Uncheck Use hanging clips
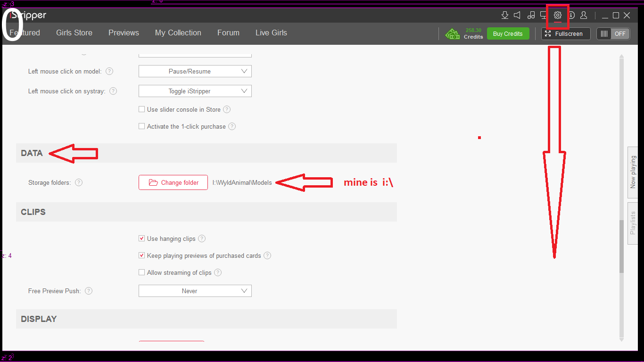The image size is (644, 362). pyautogui.click(x=142, y=239)
